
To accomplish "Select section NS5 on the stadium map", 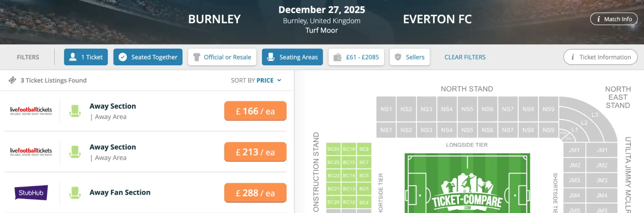I will tap(467, 109).
